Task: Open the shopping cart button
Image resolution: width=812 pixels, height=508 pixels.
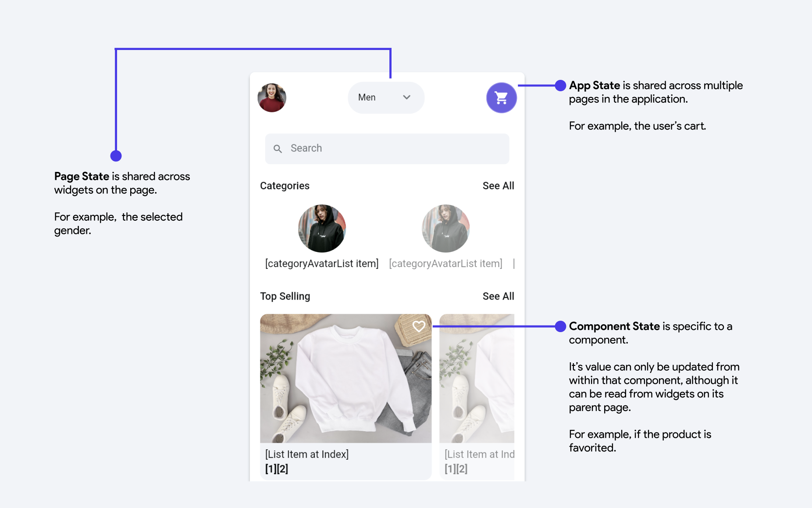Action: click(x=501, y=97)
